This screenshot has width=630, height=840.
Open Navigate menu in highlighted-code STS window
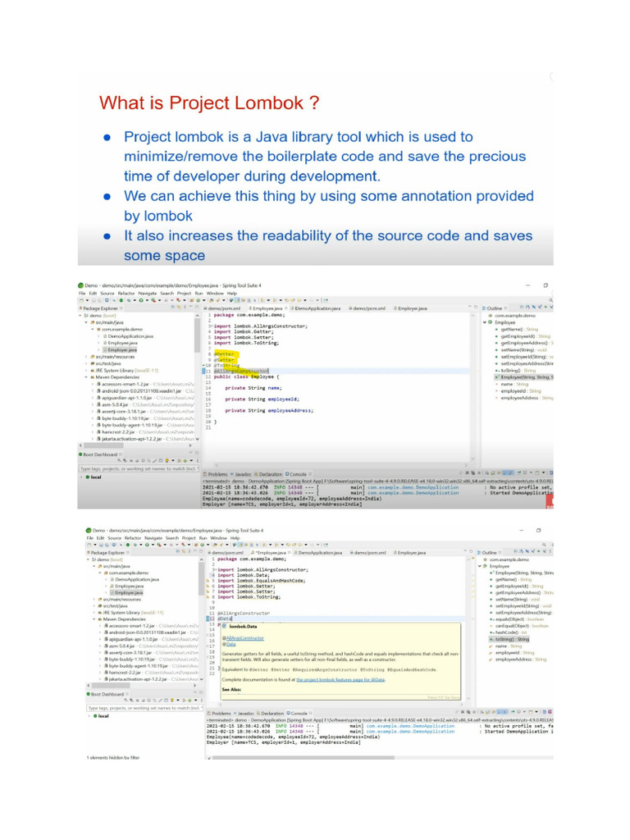point(148,293)
